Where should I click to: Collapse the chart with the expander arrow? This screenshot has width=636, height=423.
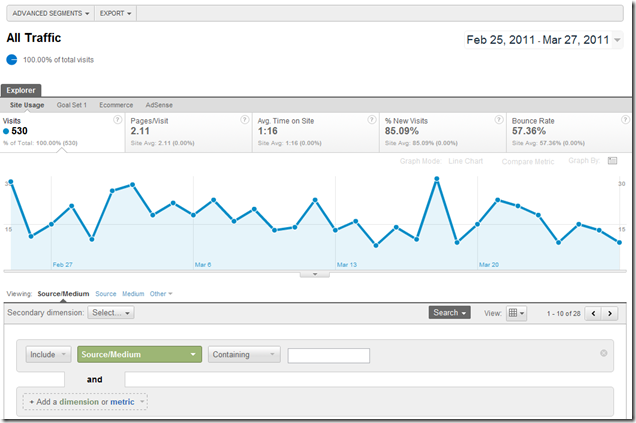pyautogui.click(x=315, y=275)
